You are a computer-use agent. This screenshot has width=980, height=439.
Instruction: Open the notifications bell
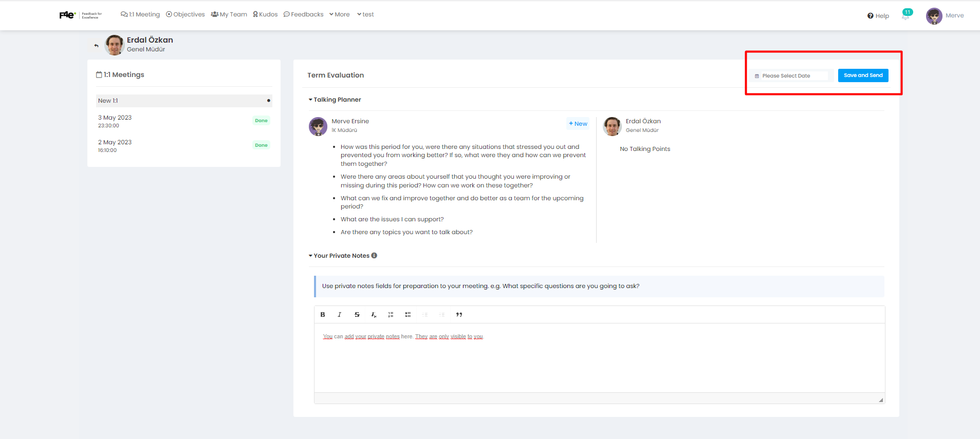click(x=905, y=16)
